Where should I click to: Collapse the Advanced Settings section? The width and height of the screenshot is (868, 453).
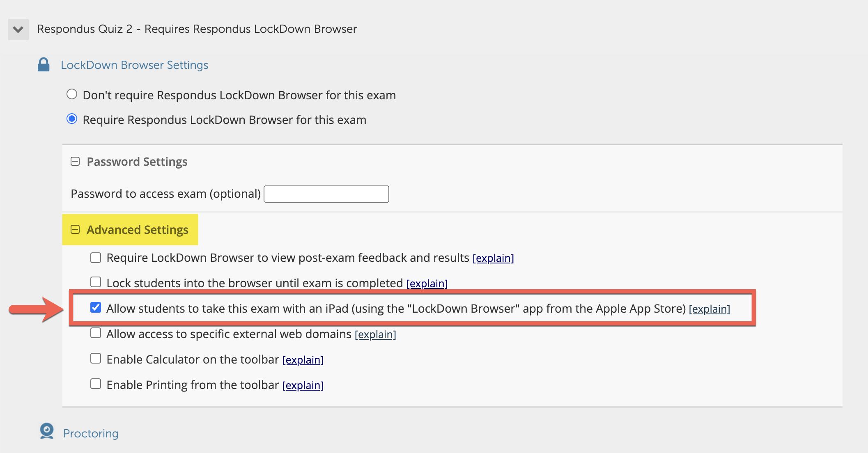75,229
